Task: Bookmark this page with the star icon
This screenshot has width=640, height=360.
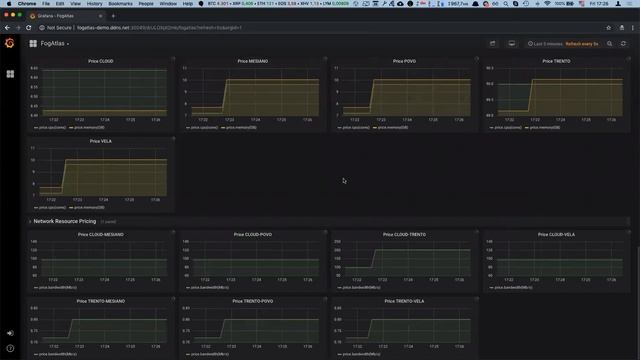Action: click(x=609, y=28)
